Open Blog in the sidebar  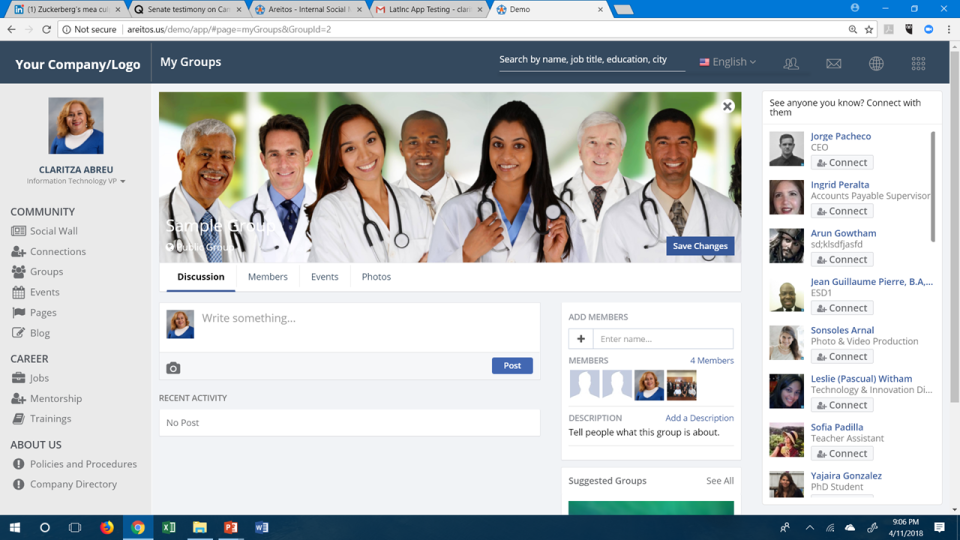tap(31, 333)
